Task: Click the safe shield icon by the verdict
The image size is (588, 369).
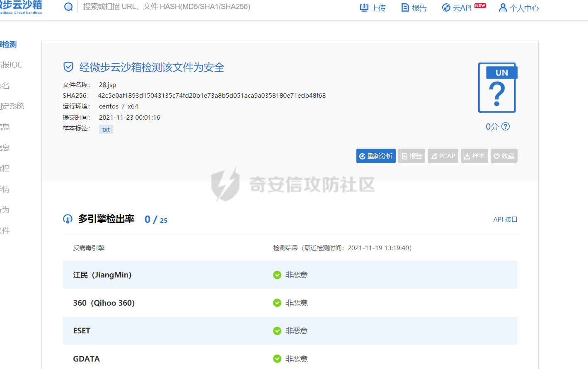Action: [68, 67]
